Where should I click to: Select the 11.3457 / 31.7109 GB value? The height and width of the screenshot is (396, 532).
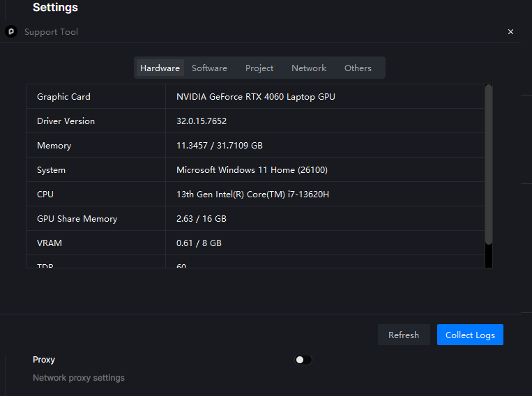220,146
